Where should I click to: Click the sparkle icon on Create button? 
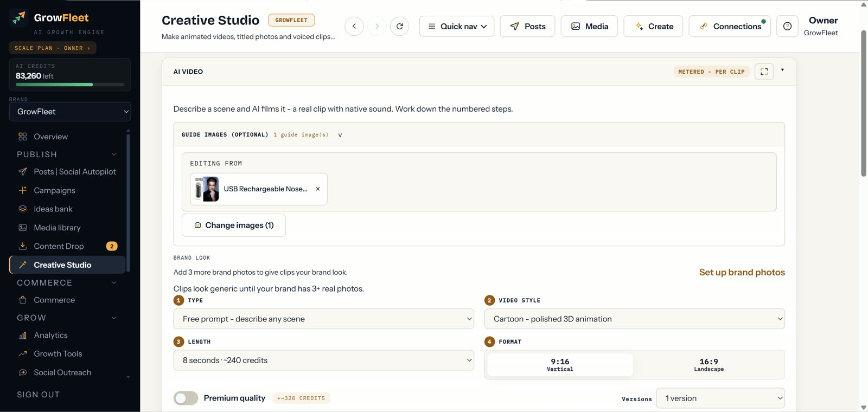coord(639,26)
